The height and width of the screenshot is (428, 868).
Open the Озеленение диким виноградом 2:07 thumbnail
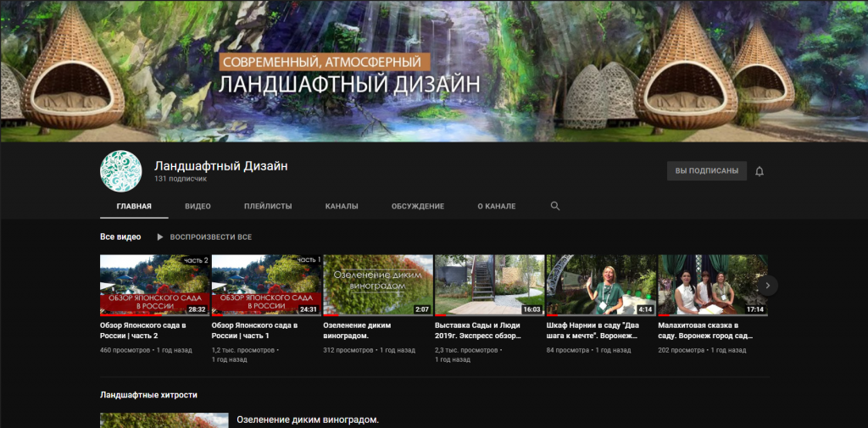click(x=378, y=285)
